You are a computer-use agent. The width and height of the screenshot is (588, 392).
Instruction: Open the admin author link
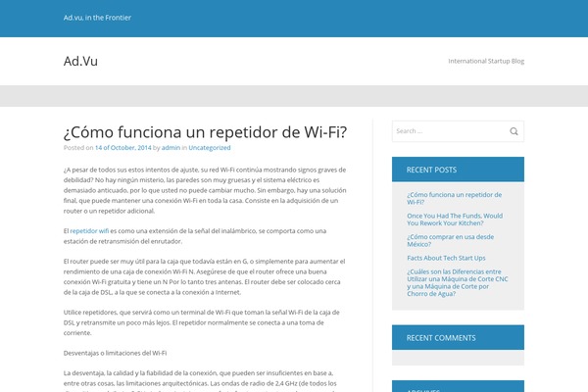[x=171, y=148]
